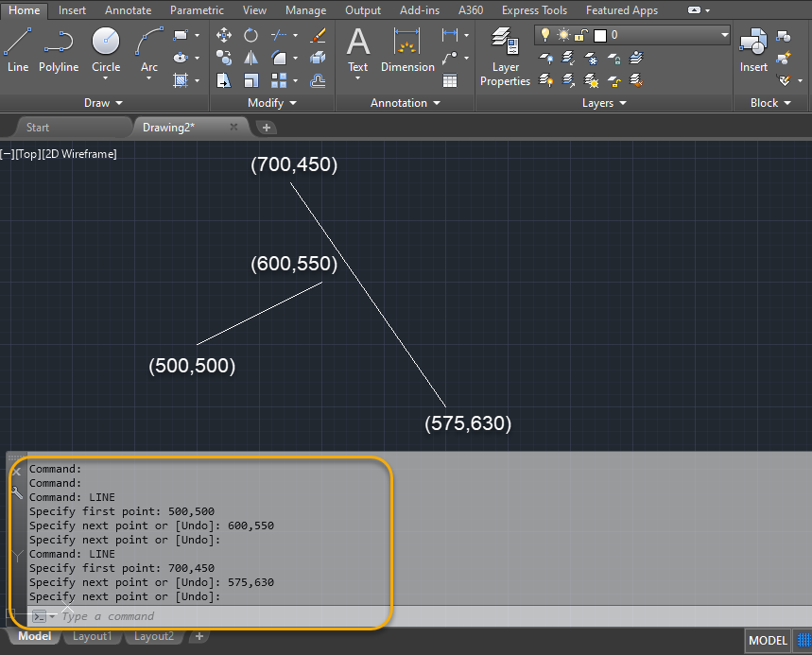Open the layer selection dropdown

click(724, 35)
